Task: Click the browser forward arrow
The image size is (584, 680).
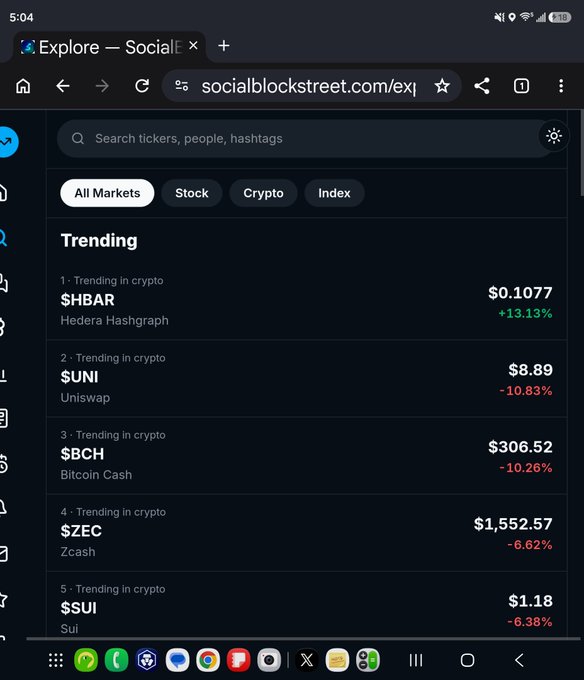Action: point(102,86)
